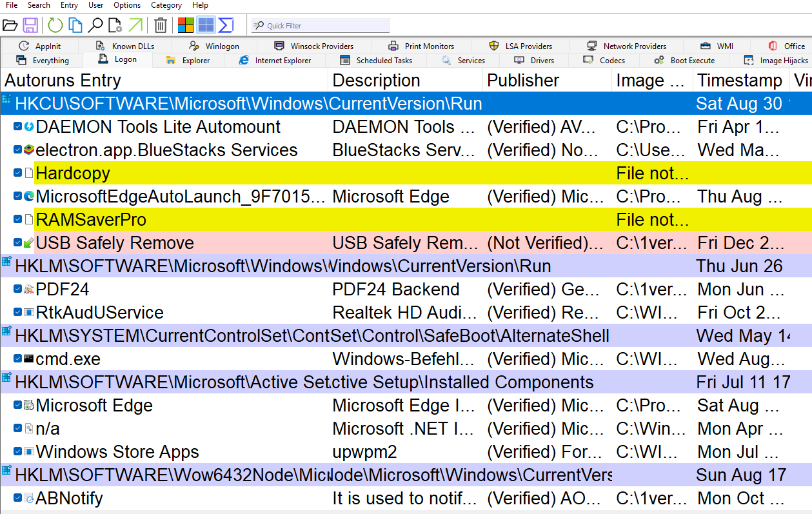The width and height of the screenshot is (812, 514).
Task: Click the registry icon beside HKCU Run key
Action: tap(6, 100)
